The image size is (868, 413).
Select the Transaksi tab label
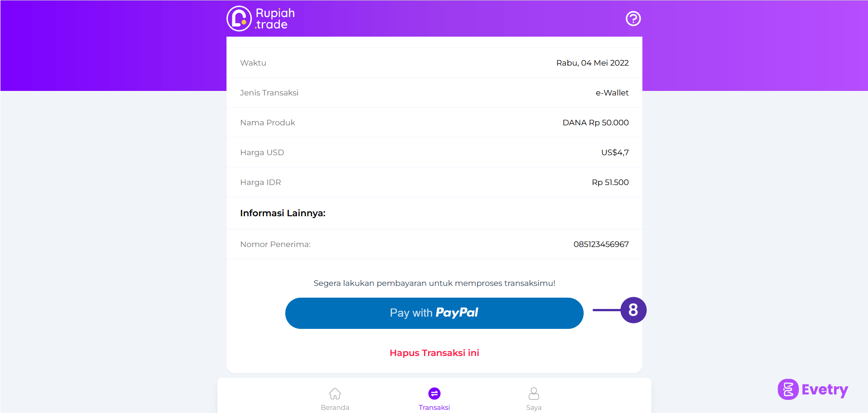434,407
